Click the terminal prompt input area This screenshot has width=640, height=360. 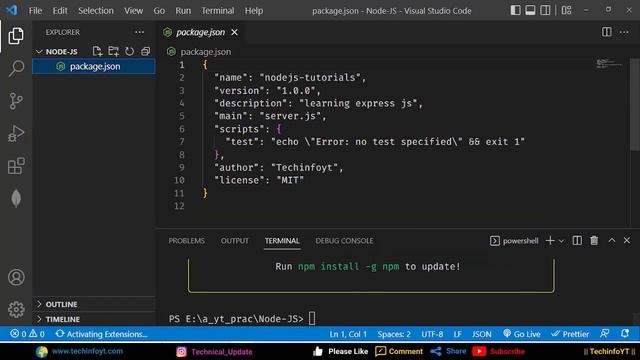click(312, 318)
